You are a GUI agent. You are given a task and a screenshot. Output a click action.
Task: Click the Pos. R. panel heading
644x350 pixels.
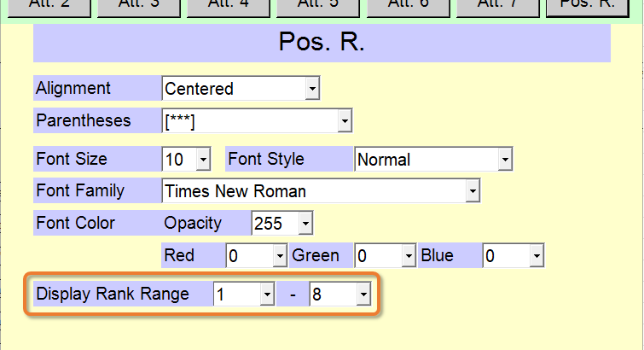point(322,42)
